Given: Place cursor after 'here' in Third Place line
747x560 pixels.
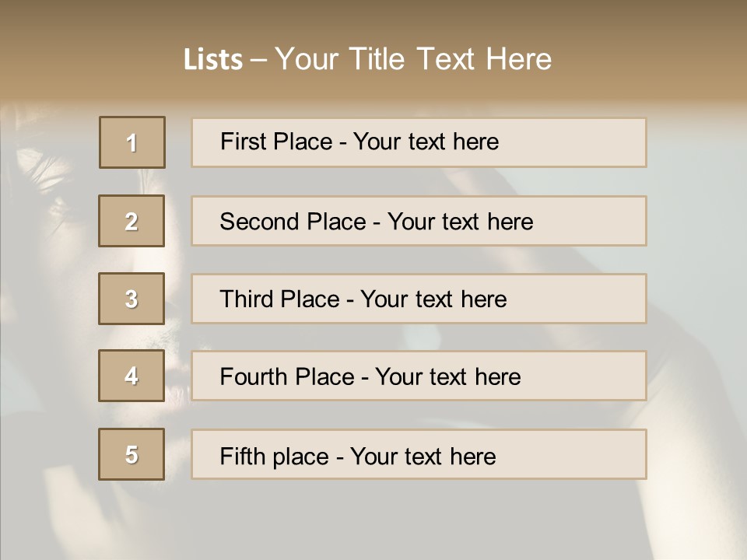Looking at the screenshot, I should pyautogui.click(x=508, y=299).
